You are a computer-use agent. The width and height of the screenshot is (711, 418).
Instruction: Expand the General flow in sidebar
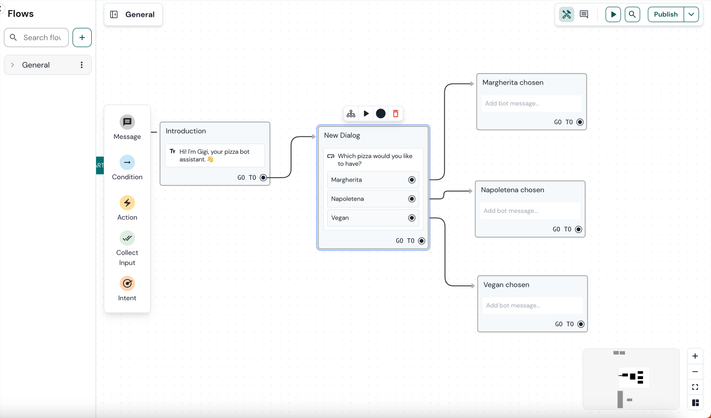pyautogui.click(x=12, y=65)
